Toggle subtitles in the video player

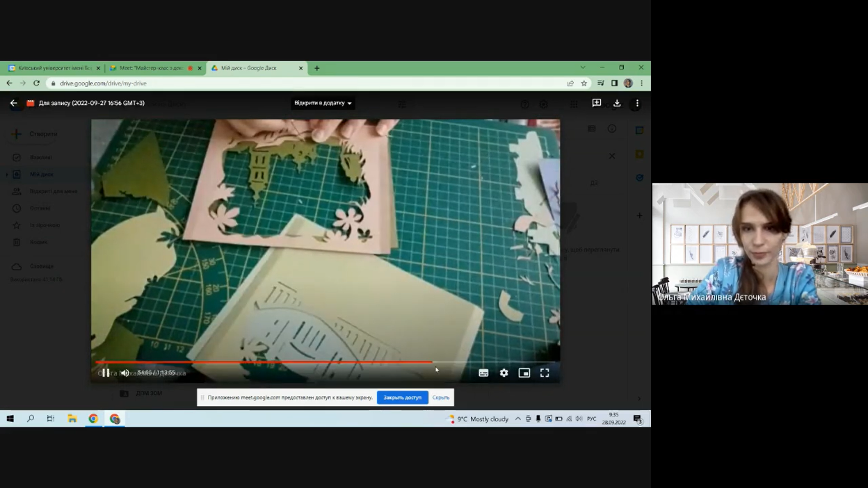[x=483, y=373]
